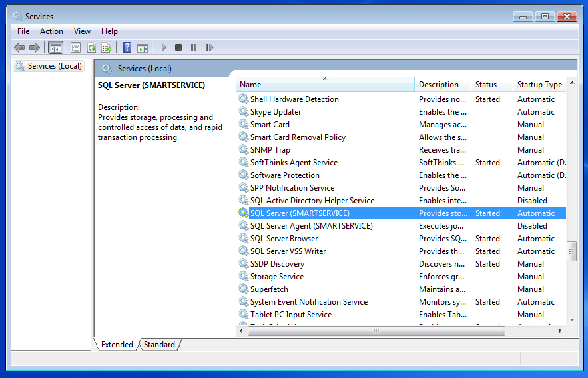Viewport: 588px width, 378px height.
Task: Click the Refresh toolbar icon
Action: 91,48
